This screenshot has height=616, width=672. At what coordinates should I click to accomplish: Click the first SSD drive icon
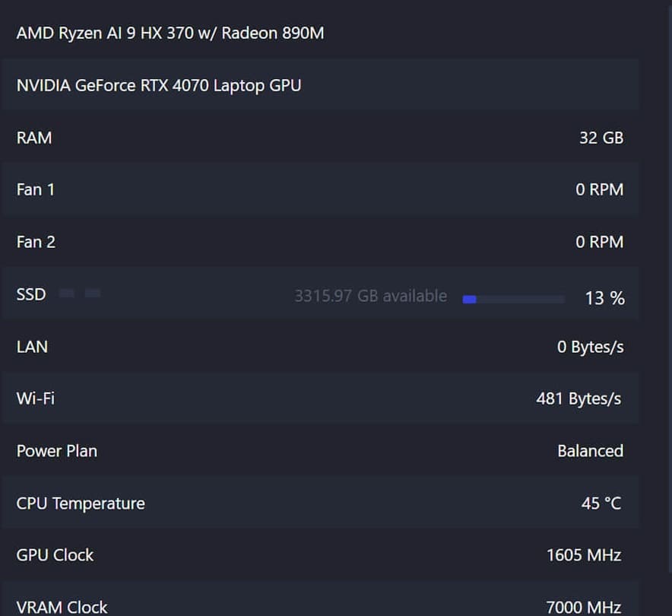click(66, 293)
